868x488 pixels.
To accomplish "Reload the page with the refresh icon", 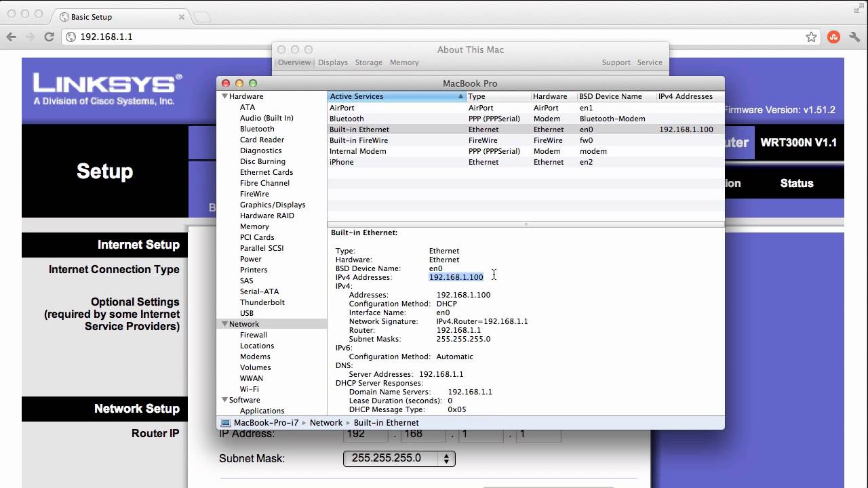I will (50, 37).
